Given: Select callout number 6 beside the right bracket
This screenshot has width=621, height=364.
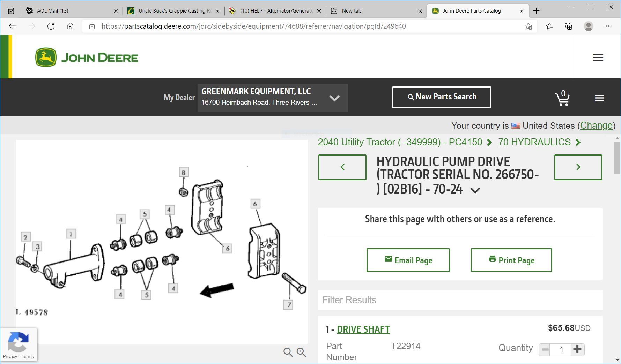Looking at the screenshot, I should click(255, 204).
